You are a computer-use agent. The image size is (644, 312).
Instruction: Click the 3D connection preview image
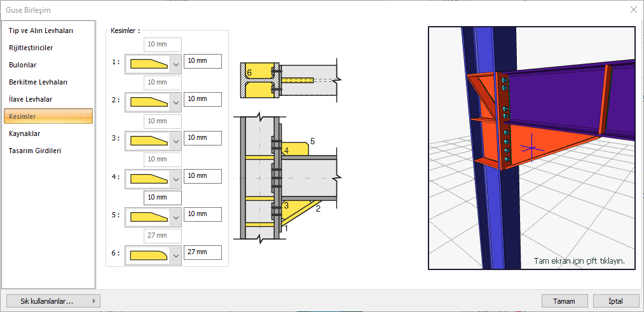pos(532,148)
